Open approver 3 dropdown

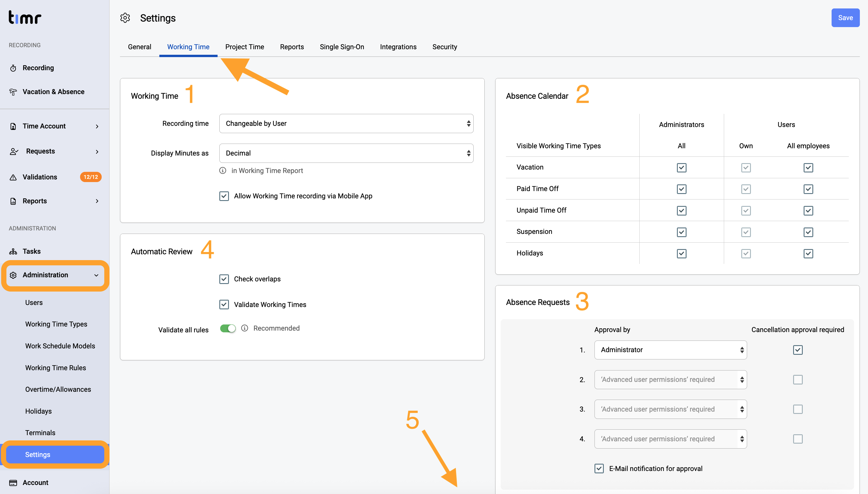pos(670,409)
